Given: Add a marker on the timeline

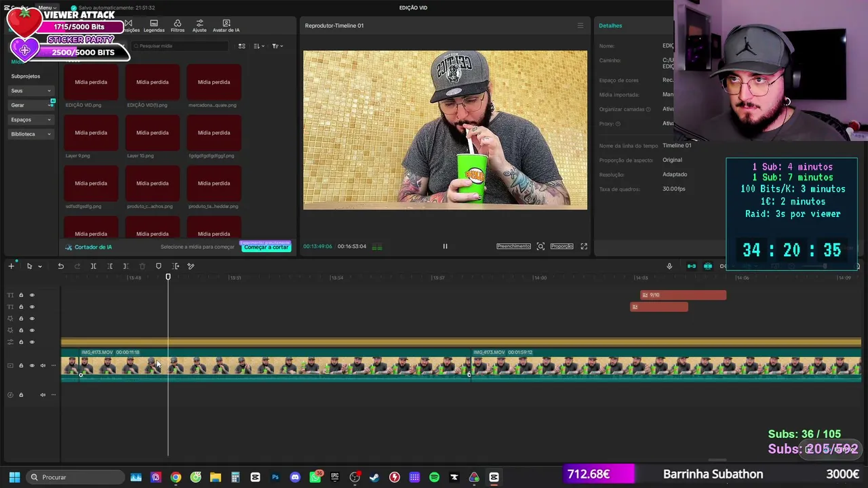Looking at the screenshot, I should (x=159, y=266).
